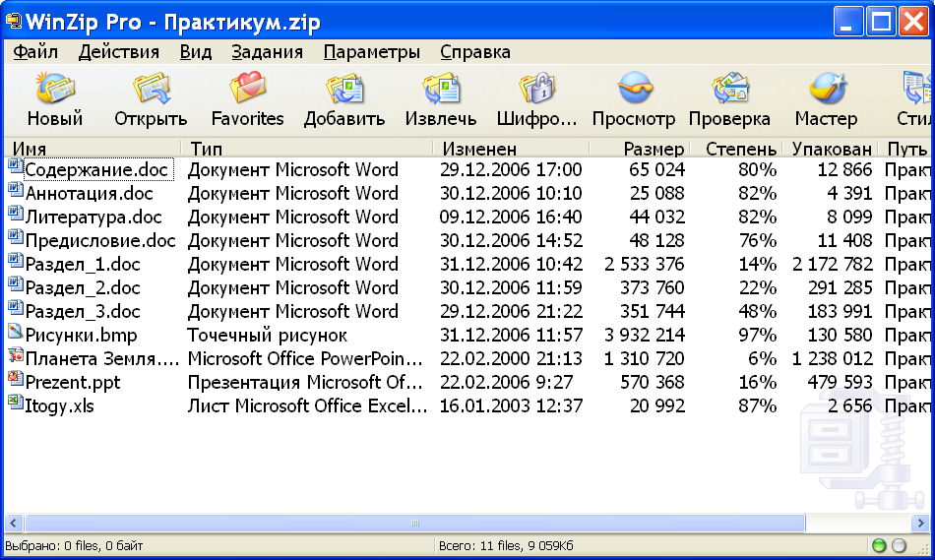
Task: Click the Excel icon beside Itogy.xls
Action: coord(15,403)
